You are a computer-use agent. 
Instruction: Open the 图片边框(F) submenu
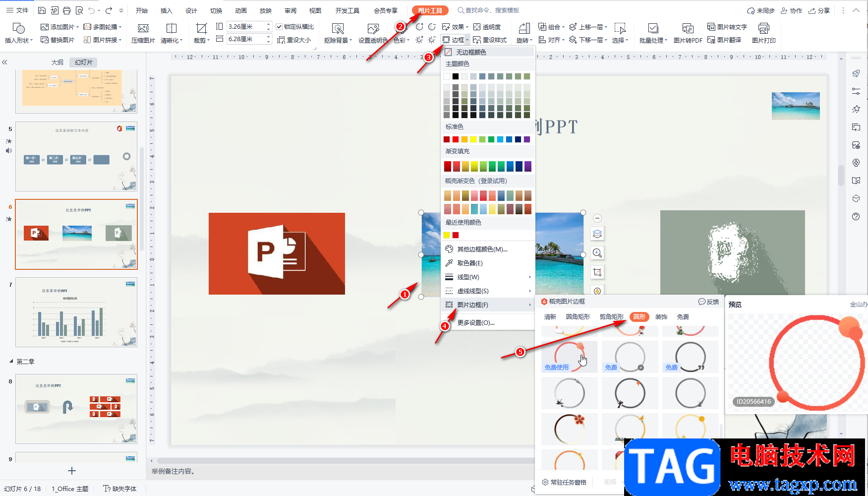point(488,305)
